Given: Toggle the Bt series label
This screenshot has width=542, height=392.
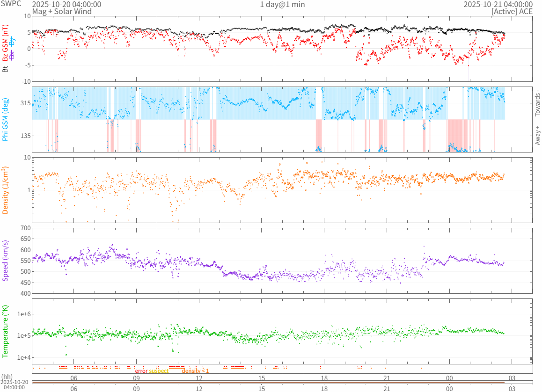Looking at the screenshot, I should (6, 69).
